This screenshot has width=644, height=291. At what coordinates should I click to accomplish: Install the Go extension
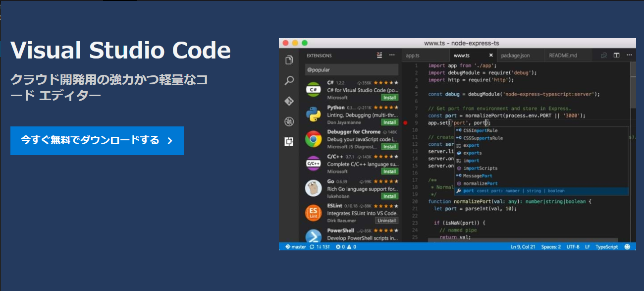(389, 196)
